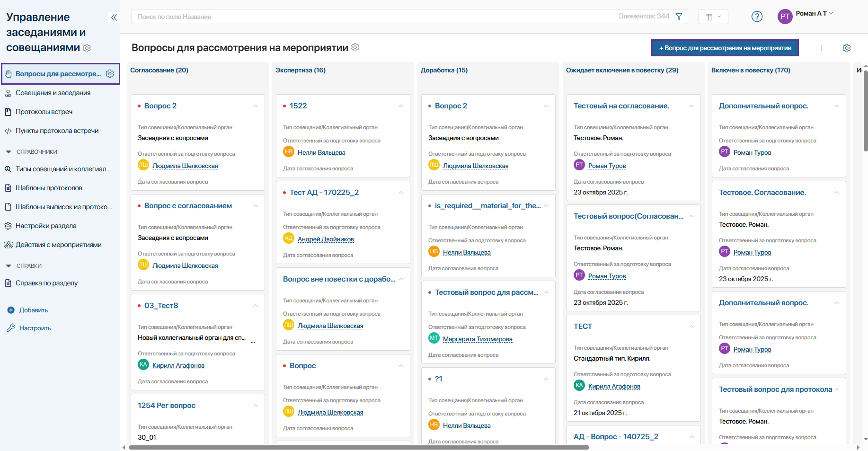Collapse the left sidebar with double chevron

coord(114,18)
